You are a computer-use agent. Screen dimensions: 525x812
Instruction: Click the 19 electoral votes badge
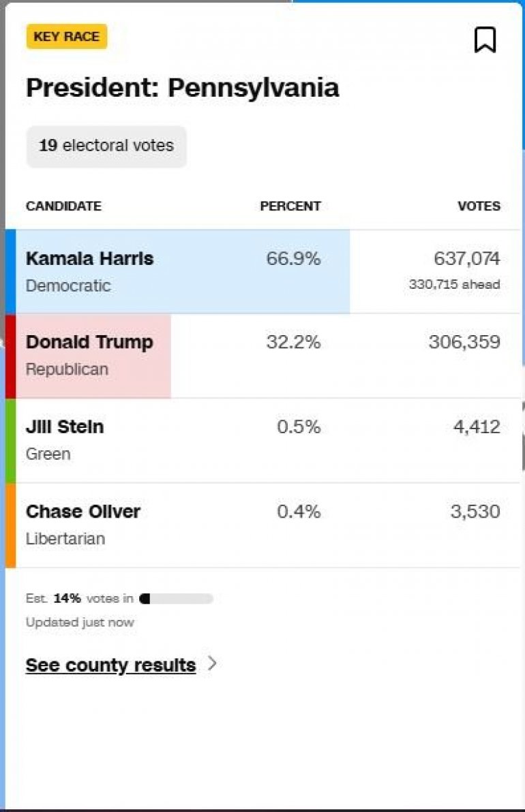click(x=106, y=146)
